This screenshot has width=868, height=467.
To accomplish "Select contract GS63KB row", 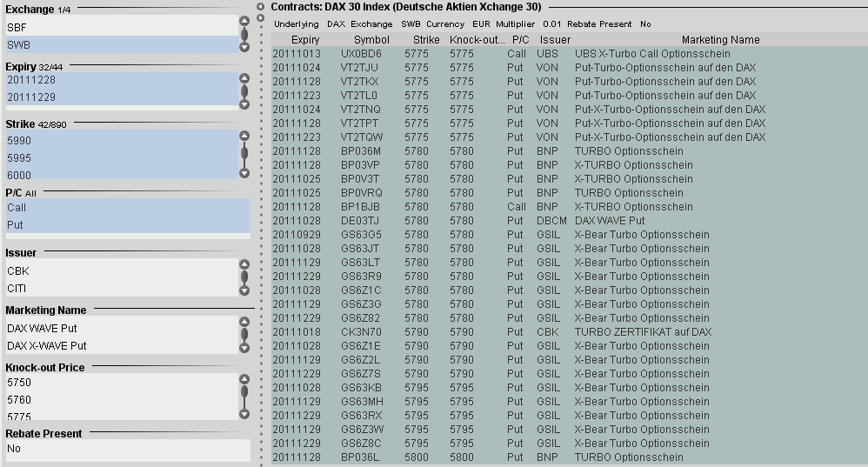I will (569, 388).
